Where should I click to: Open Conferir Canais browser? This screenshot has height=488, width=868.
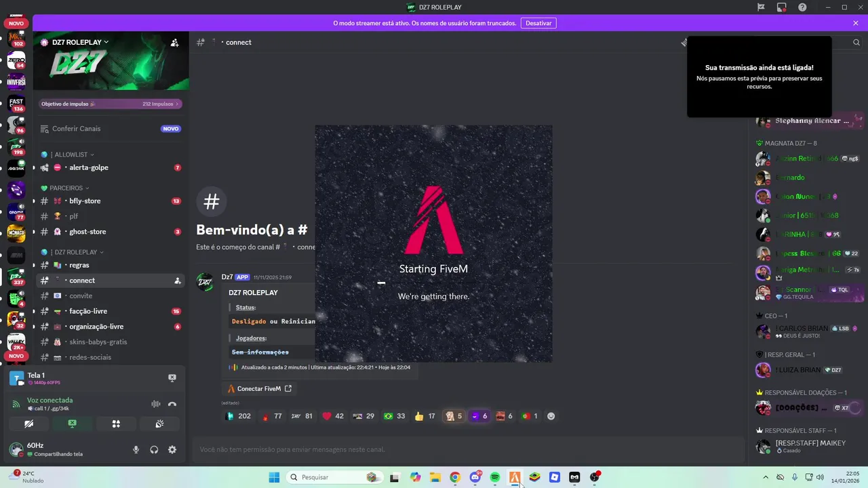111,129
